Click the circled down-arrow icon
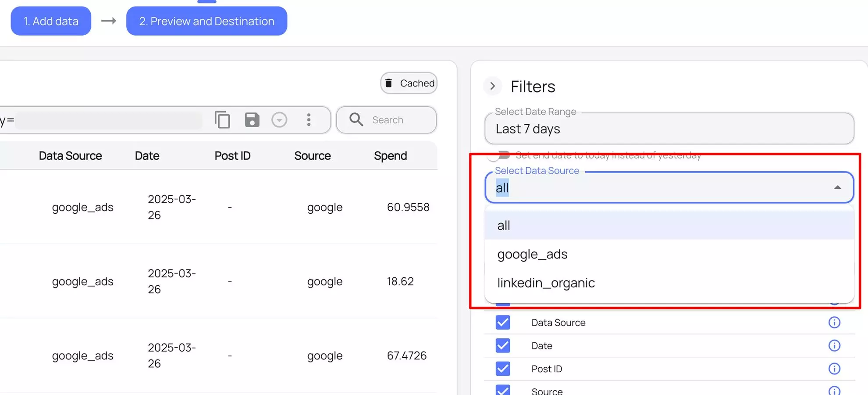868x395 pixels. pyautogui.click(x=279, y=120)
